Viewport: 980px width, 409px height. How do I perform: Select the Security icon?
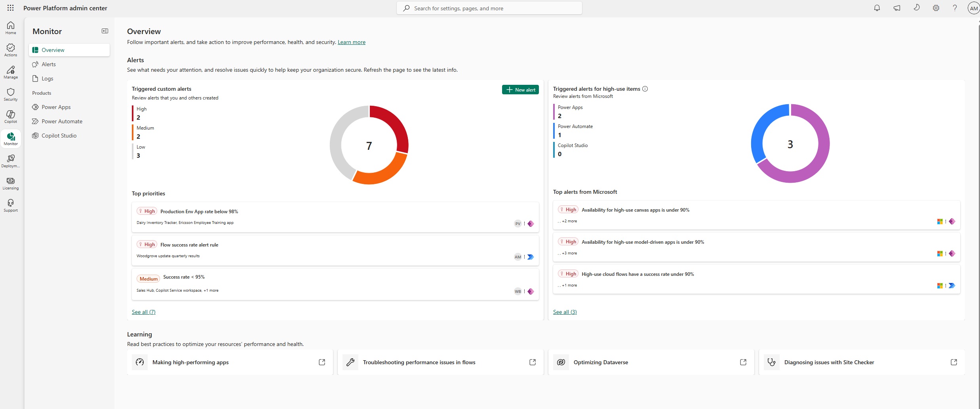(10, 94)
